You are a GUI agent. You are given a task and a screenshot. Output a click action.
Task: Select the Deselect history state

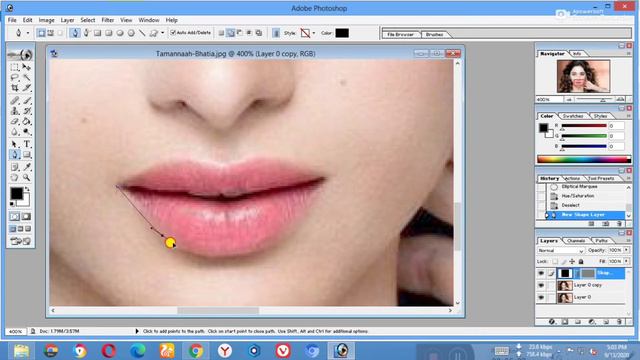tap(570, 205)
